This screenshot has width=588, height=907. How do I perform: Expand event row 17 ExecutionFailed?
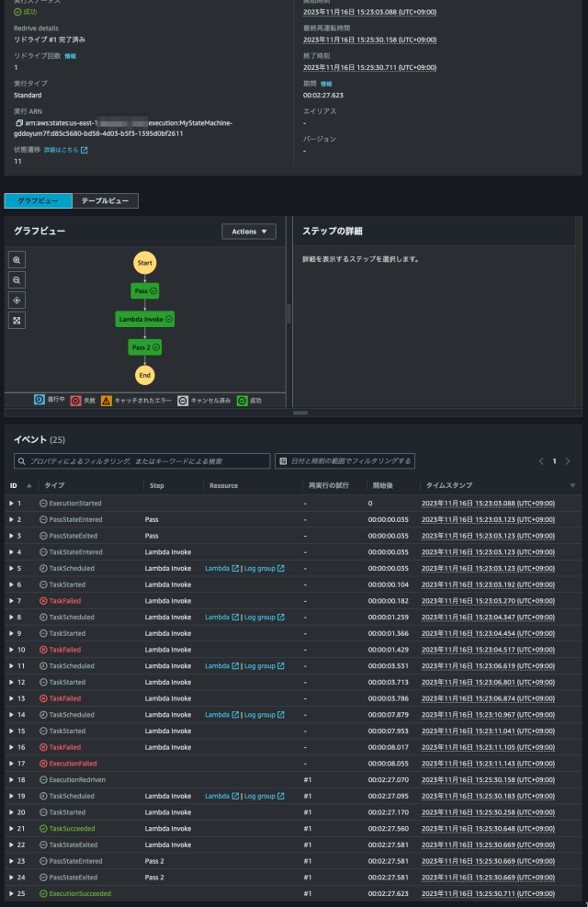tap(11, 764)
